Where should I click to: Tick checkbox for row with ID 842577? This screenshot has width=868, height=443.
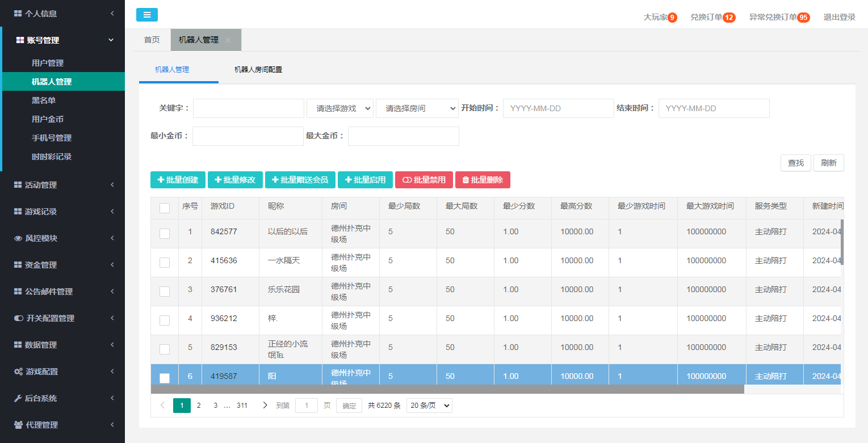pyautogui.click(x=165, y=234)
